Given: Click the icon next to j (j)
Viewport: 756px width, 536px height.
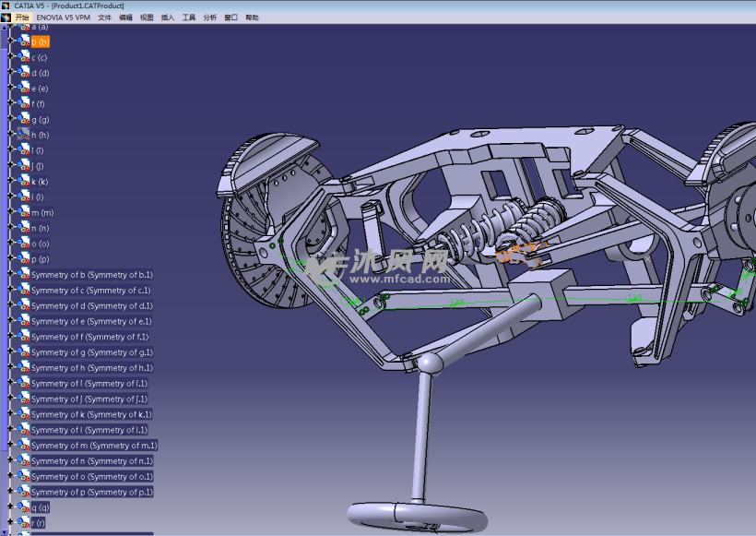Looking at the screenshot, I should [x=24, y=165].
